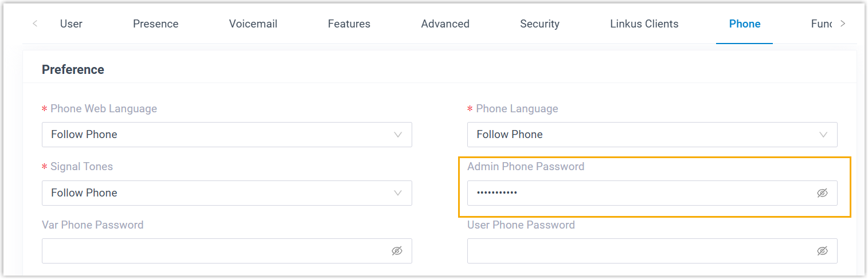Expand the Signal Tones dropdown
The image size is (868, 279).
pyautogui.click(x=226, y=193)
